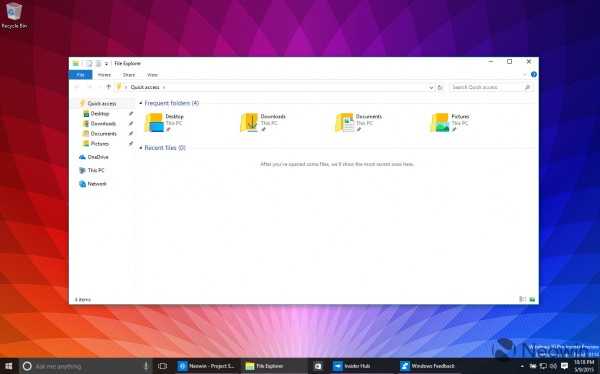Switch to the View ribbon tab

[x=152, y=75]
